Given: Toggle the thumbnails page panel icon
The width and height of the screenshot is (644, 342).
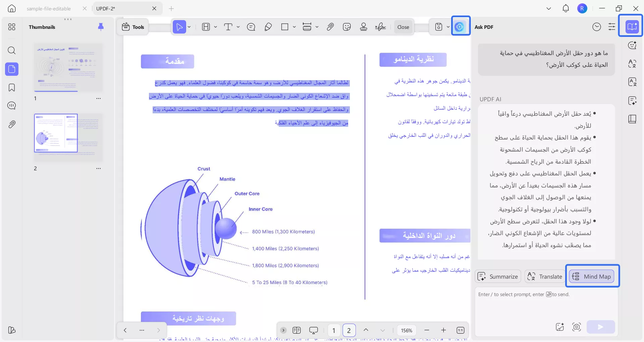Looking at the screenshot, I should pos(12,69).
